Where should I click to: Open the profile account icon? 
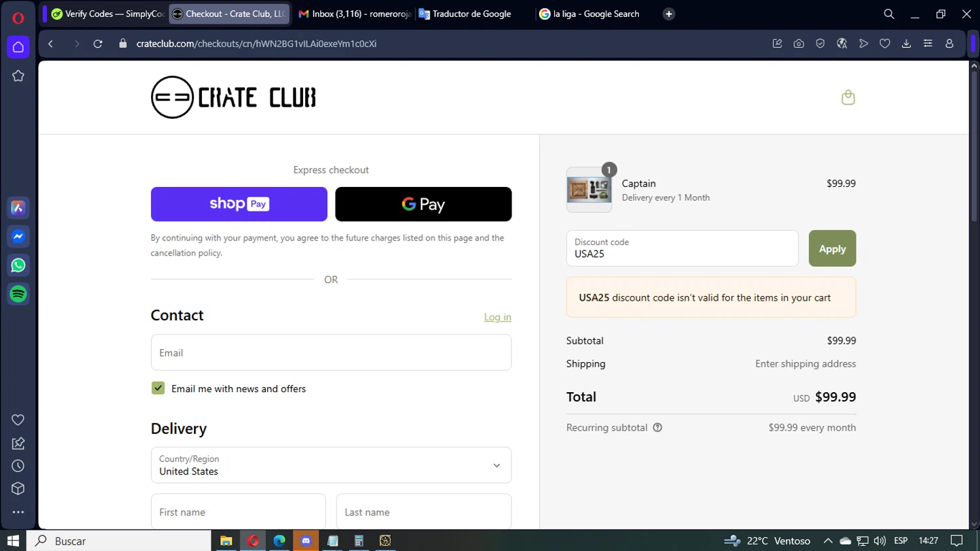click(x=949, y=44)
